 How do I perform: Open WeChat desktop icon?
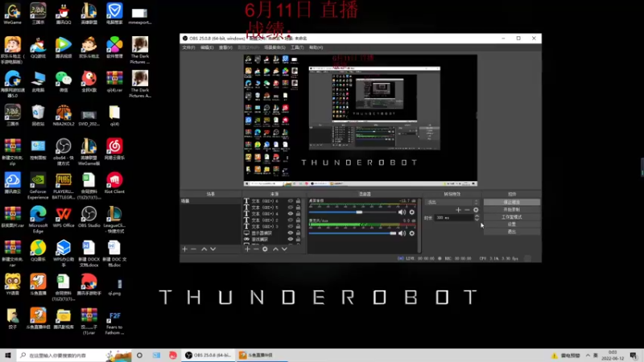pos(64,81)
